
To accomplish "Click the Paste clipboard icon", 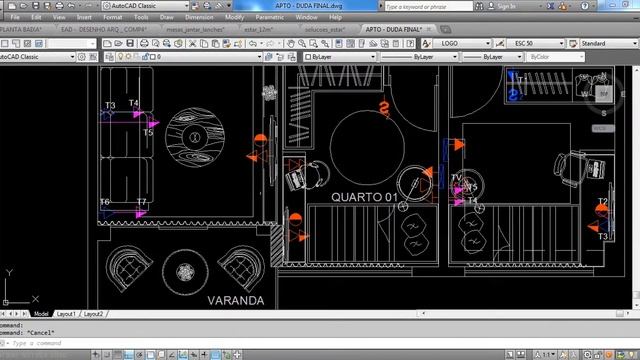I will (x=215, y=43).
